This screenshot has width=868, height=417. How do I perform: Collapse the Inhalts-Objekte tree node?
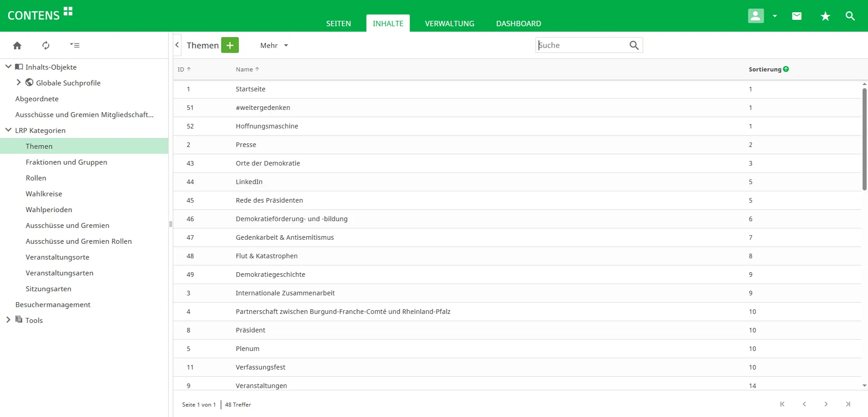8,66
